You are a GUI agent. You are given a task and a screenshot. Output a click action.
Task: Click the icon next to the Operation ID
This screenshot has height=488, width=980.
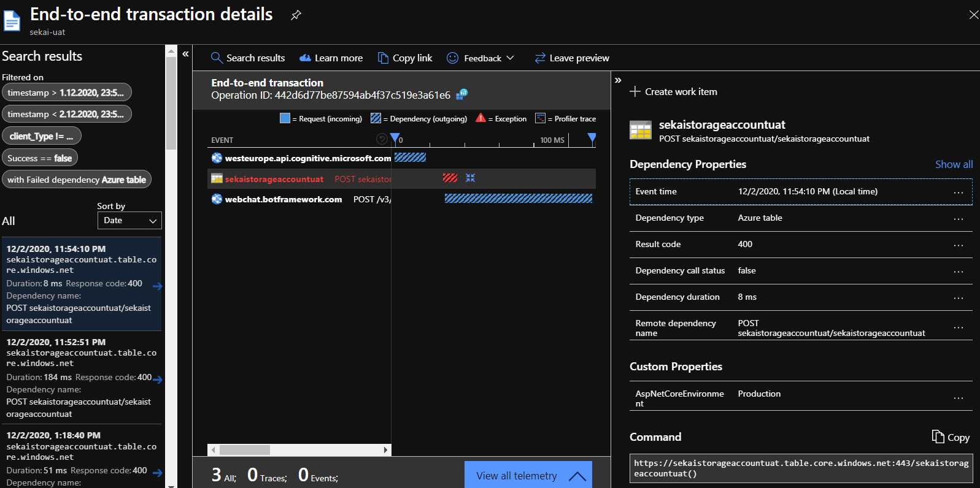(x=462, y=94)
